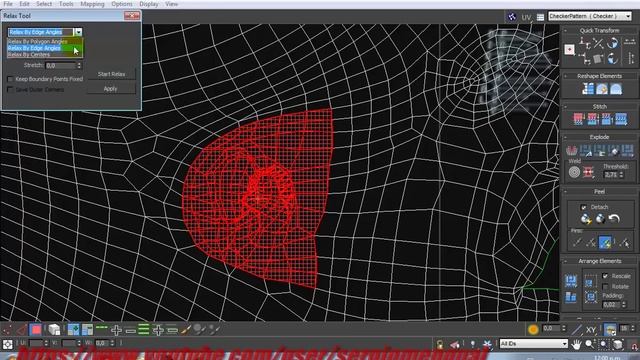Viewport: 640px width, 360px height.
Task: Click the lower rotate icon in Quick Transform
Action: [612, 59]
